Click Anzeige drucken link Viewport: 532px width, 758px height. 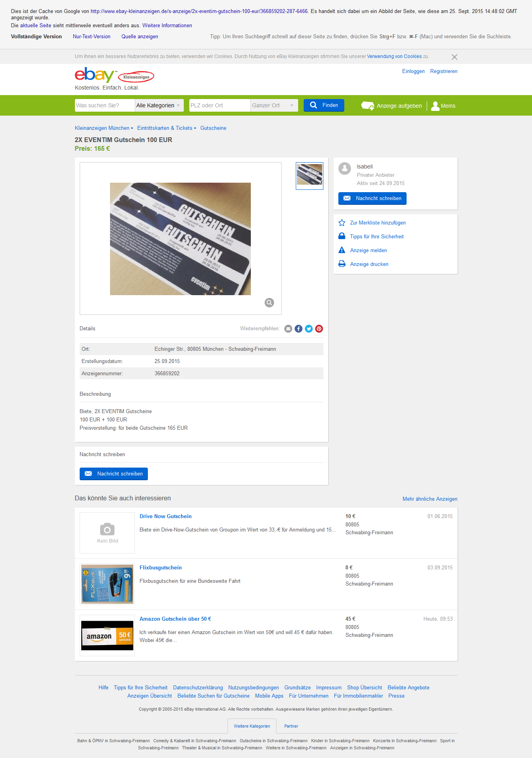click(369, 264)
